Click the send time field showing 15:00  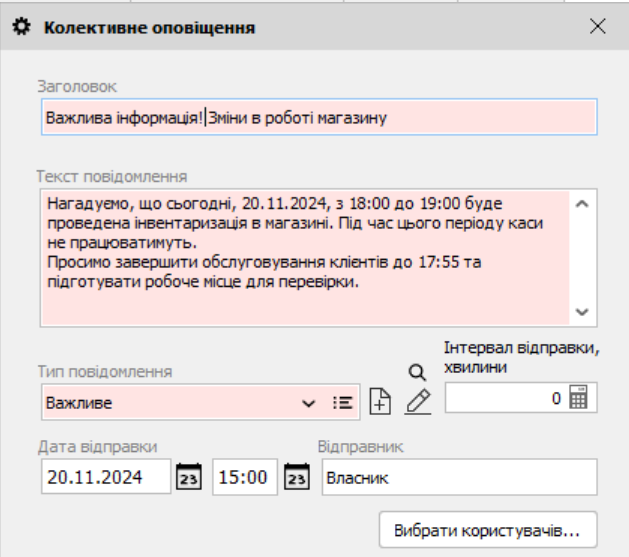coord(245,477)
